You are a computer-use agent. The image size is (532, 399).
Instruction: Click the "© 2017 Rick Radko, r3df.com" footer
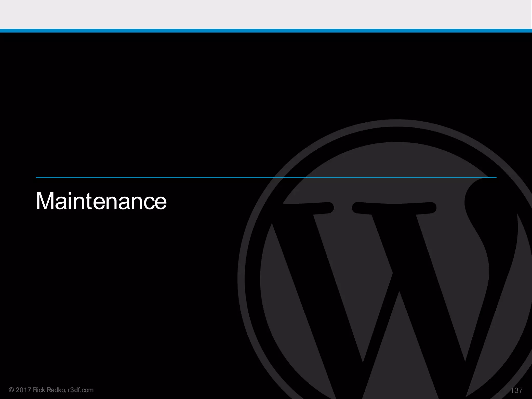point(51,390)
